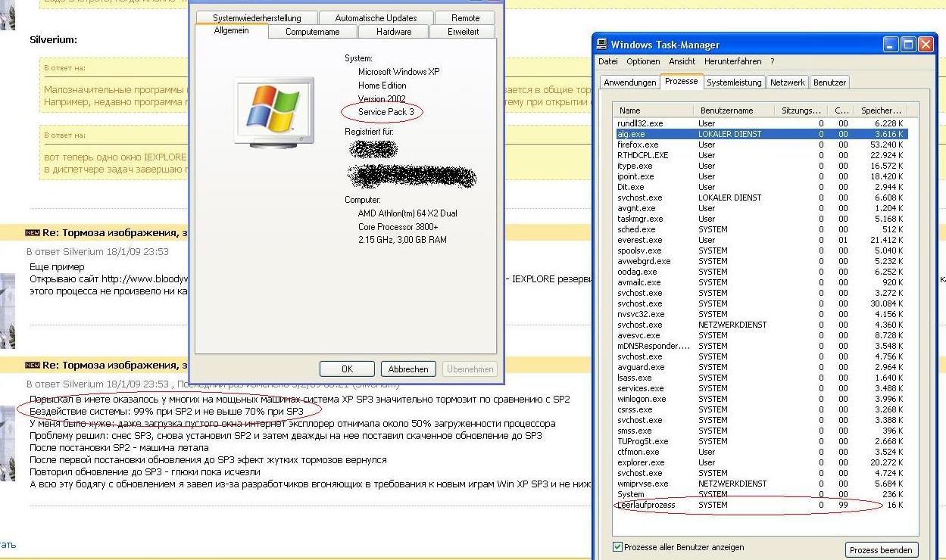
Task: Open the ? help menu
Action: click(772, 61)
